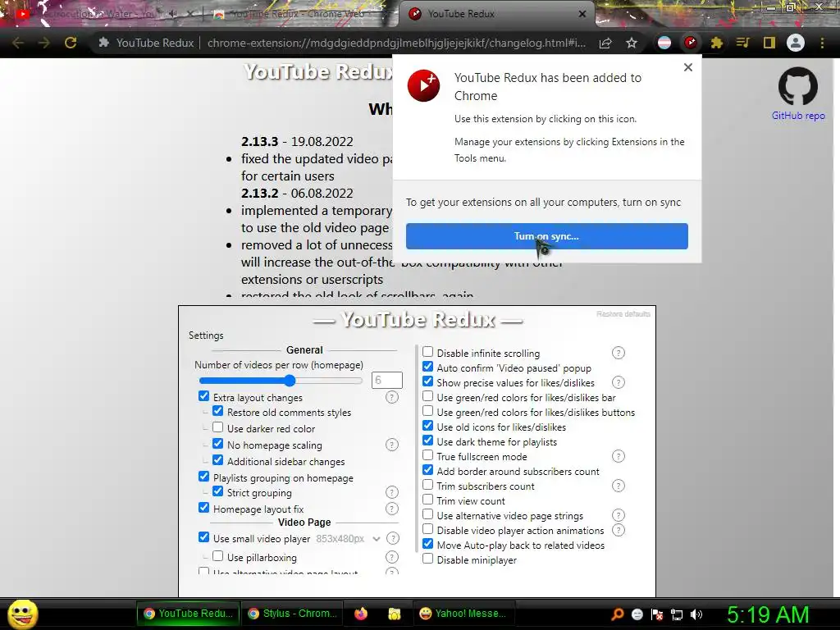Image resolution: width=840 pixels, height=630 pixels.
Task: Show help for Strict grouping
Action: coord(392,492)
